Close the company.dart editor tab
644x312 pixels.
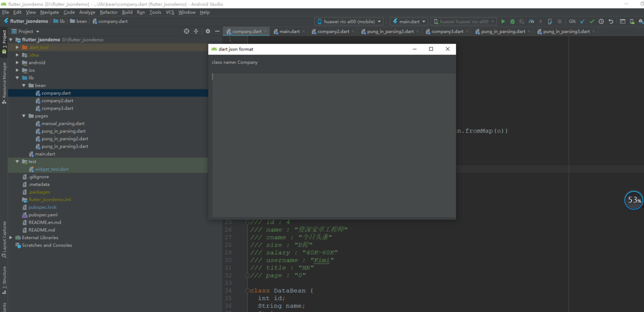click(266, 31)
